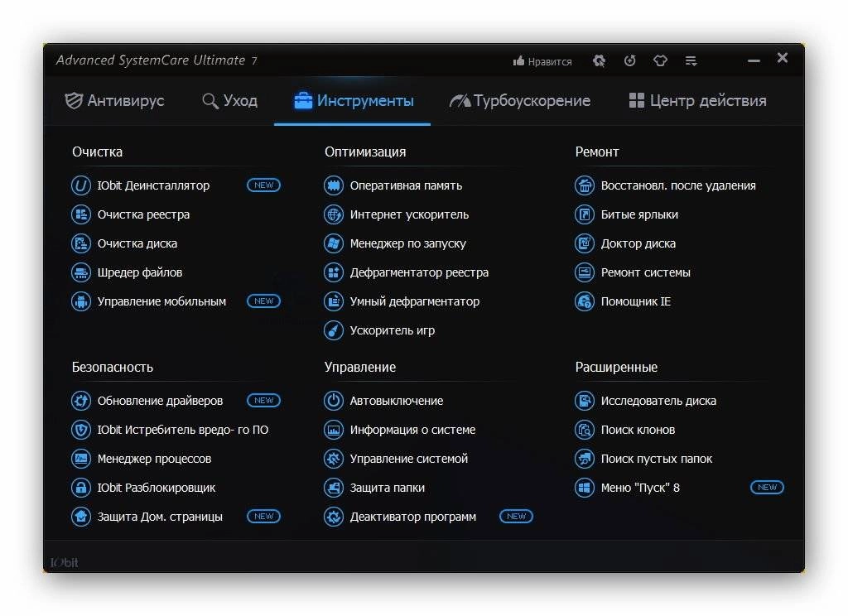Image resolution: width=848 pixels, height=616 pixels.
Task: Click the Оперативная память icon
Action: 334,185
